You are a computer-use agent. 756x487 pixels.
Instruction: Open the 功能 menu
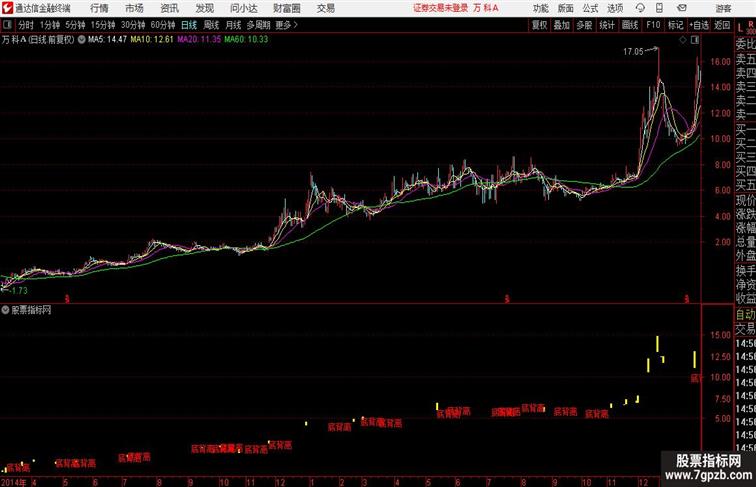click(541, 8)
